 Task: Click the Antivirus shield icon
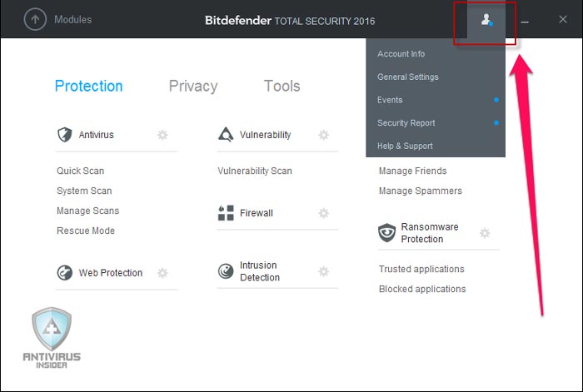pyautogui.click(x=65, y=135)
